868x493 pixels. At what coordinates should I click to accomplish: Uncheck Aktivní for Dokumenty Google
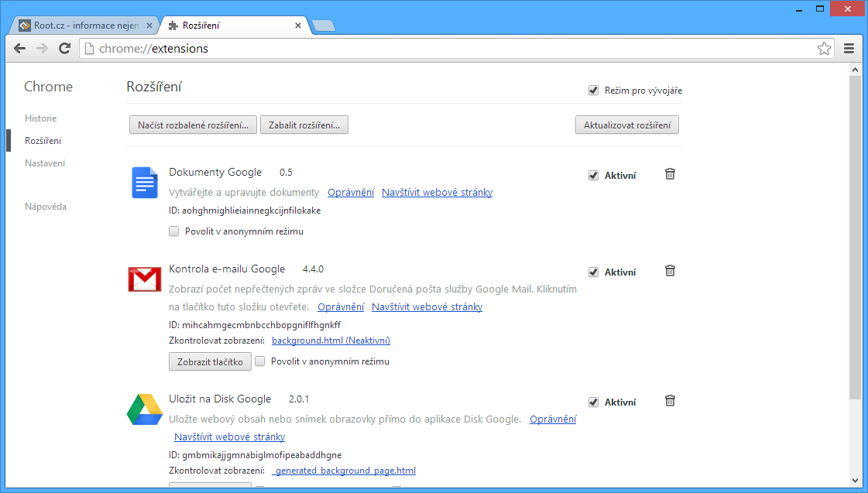pos(594,175)
